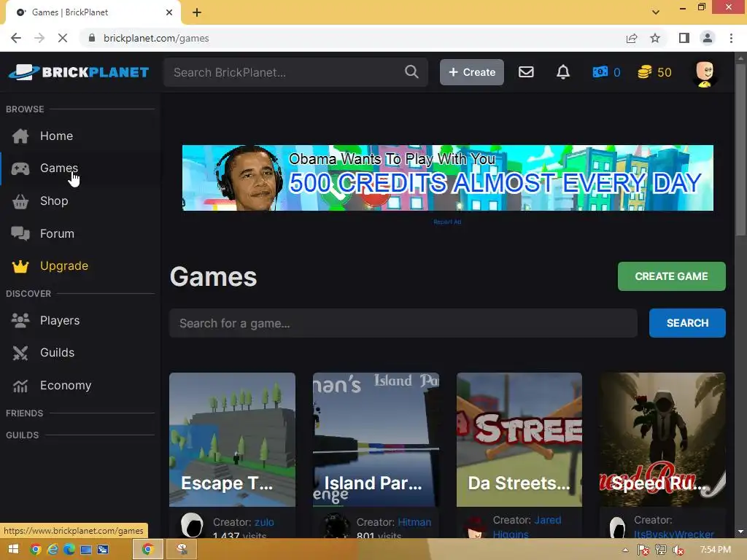Open the Chrome profile icon
This screenshot has width=747, height=560.
coord(708,38)
